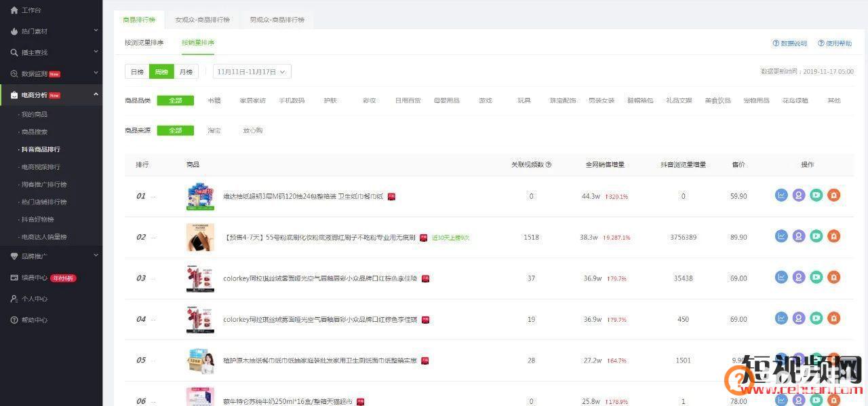Open streamer icon for rank 03 product
Viewport: 868px width, 406px height.
pos(799,278)
